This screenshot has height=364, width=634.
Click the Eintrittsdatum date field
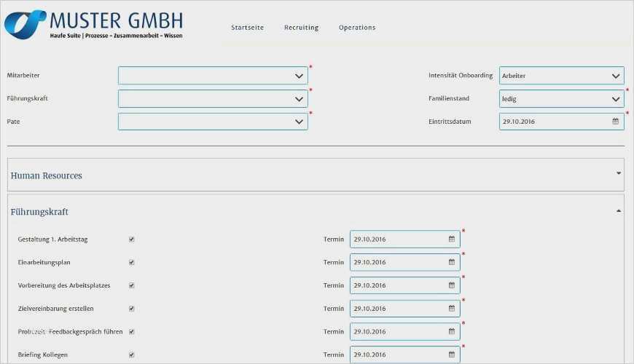pos(562,121)
